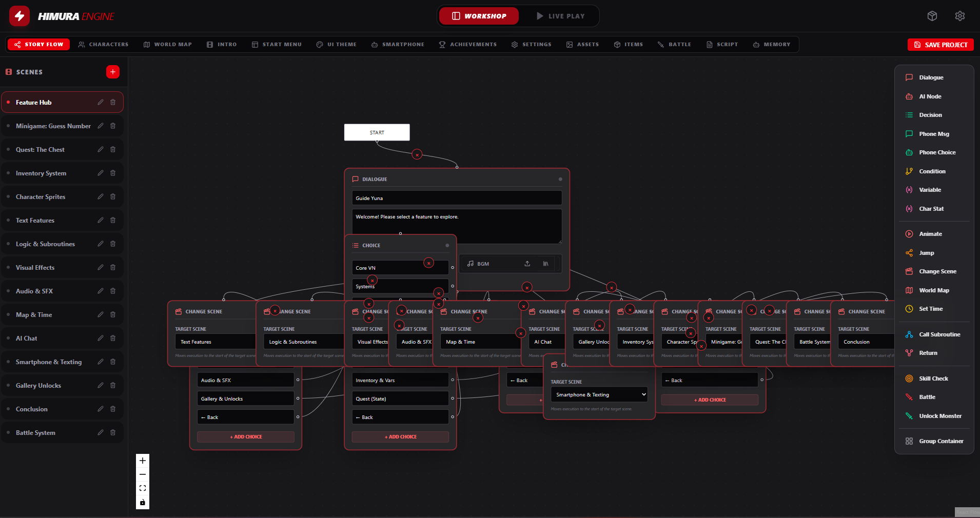Screen dimensions: 980x518
Task: Fit the flow view to screen
Action: click(x=143, y=488)
